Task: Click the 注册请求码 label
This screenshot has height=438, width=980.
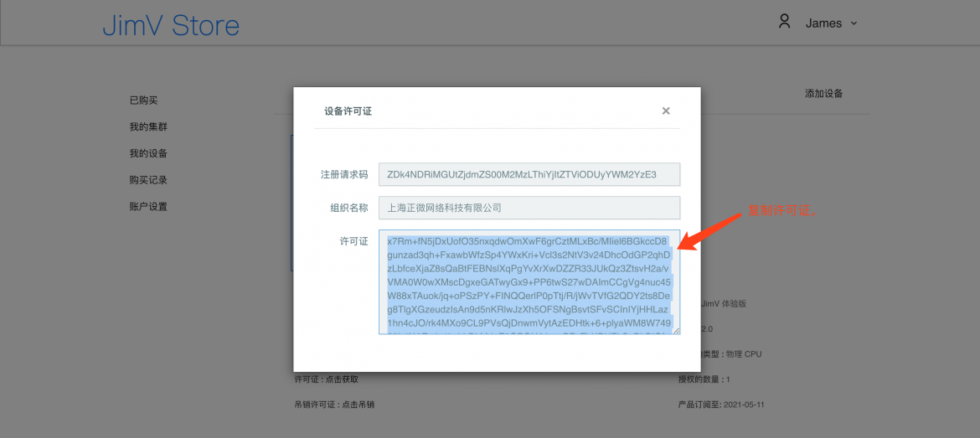Action: pyautogui.click(x=344, y=174)
